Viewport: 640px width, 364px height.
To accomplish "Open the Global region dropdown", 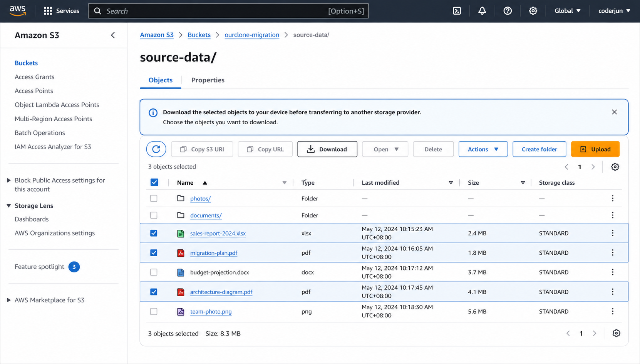I will click(567, 11).
